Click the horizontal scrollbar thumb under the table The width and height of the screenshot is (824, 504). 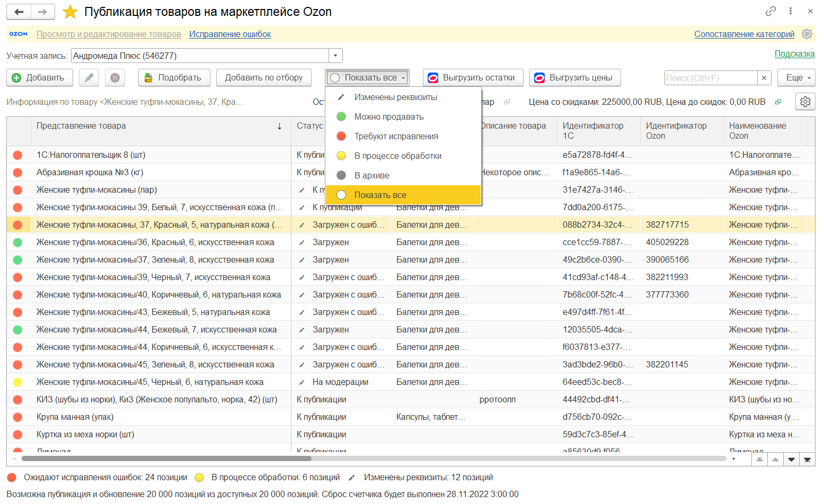coord(166,458)
